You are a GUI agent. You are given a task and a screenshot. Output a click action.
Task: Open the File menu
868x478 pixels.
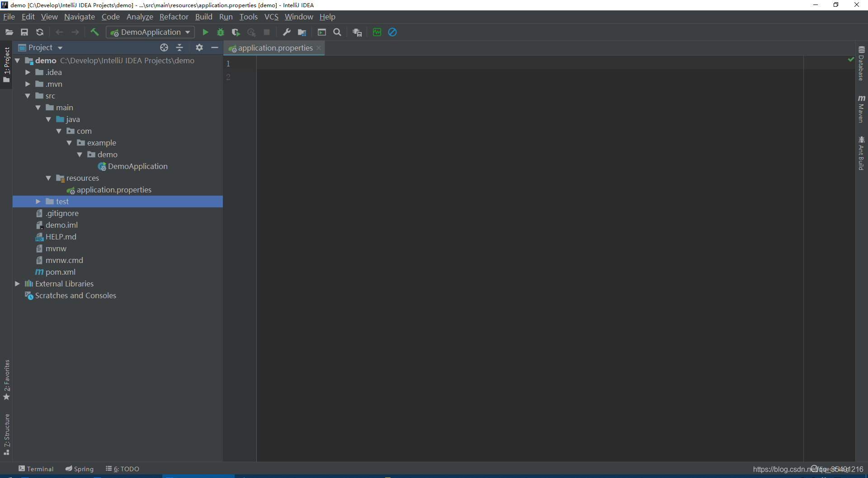(9, 17)
